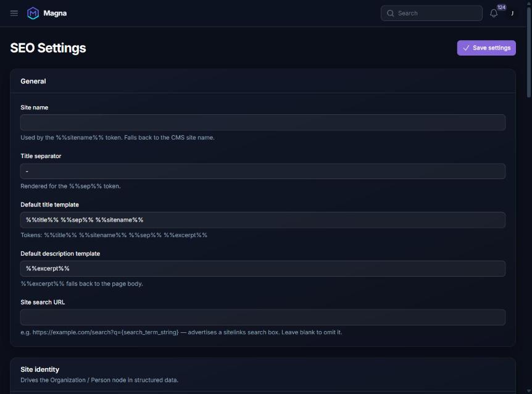The image size is (532, 394).
Task: Click the 'Title separator' field label
Action: [41, 156]
